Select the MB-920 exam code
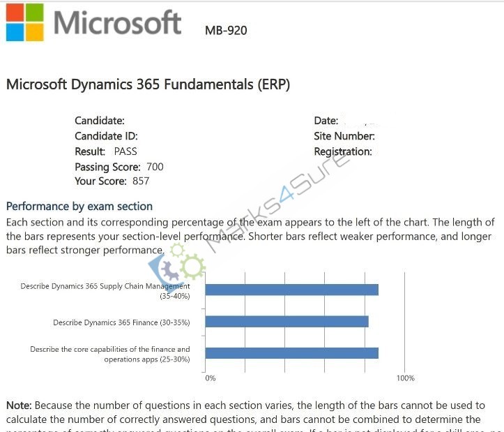The image size is (504, 432). click(226, 31)
